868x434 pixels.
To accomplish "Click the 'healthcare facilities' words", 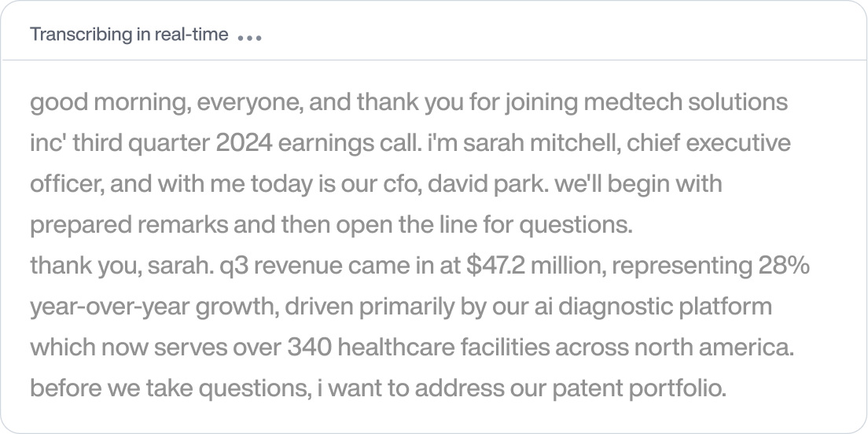I will tap(443, 348).
